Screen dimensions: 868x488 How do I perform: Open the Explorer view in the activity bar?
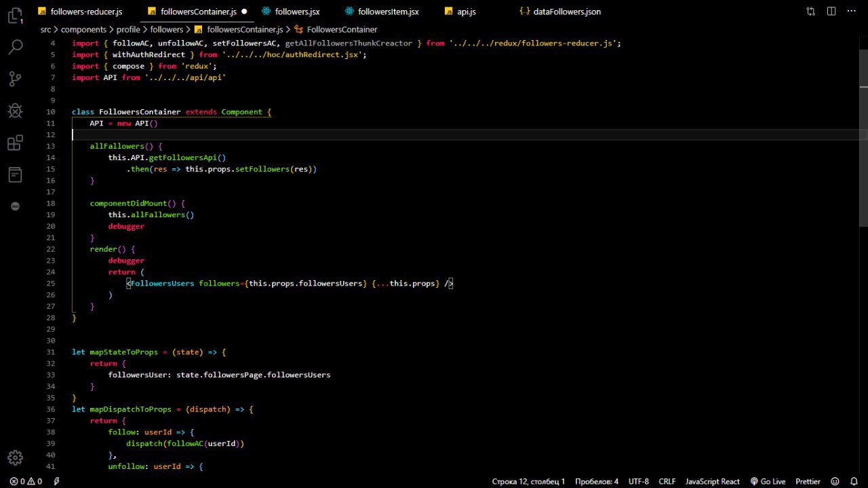tap(15, 15)
